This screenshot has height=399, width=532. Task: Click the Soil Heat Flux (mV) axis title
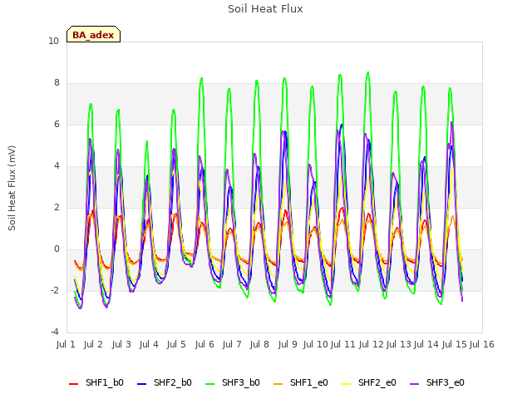(x=12, y=188)
